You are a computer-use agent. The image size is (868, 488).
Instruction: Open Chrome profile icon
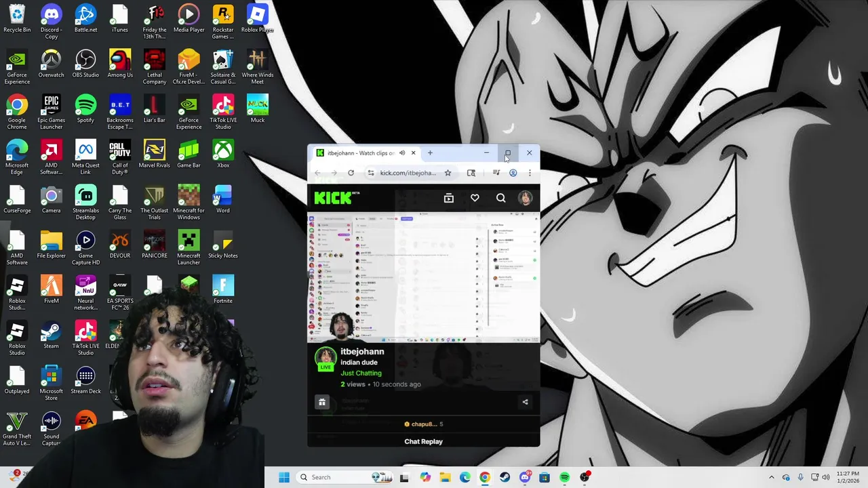pos(513,173)
